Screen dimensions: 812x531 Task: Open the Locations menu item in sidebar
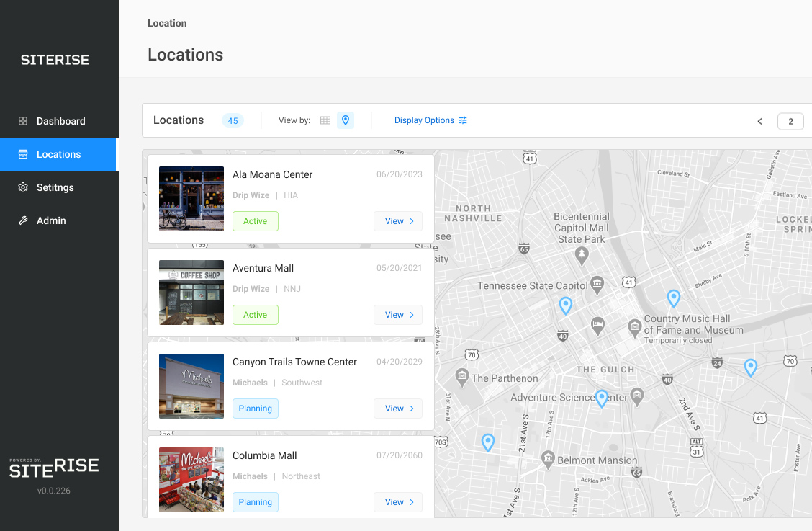pyautogui.click(x=59, y=154)
